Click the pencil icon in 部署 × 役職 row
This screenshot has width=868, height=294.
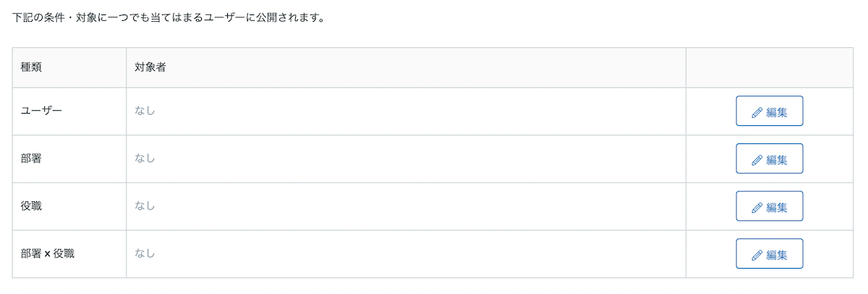pos(757,255)
